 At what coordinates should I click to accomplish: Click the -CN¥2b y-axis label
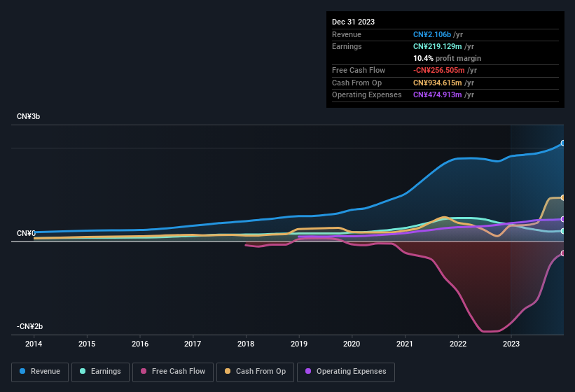(30, 326)
